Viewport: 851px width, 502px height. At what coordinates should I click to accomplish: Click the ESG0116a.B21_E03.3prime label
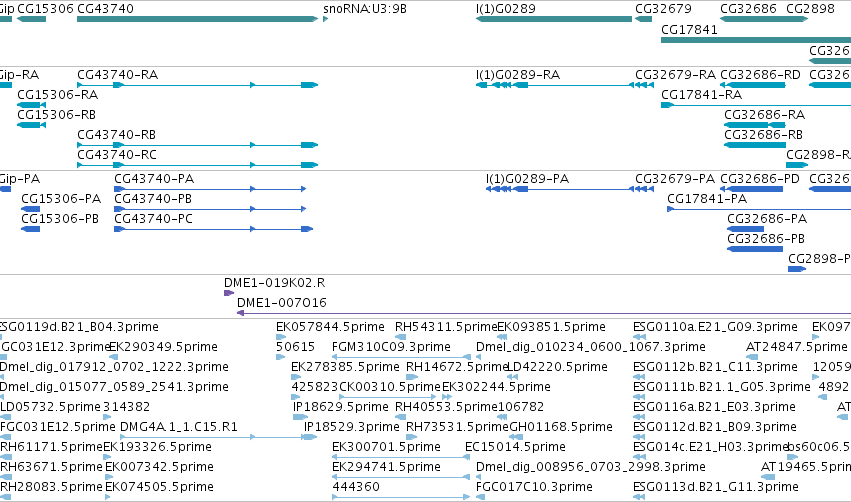pyautogui.click(x=714, y=407)
